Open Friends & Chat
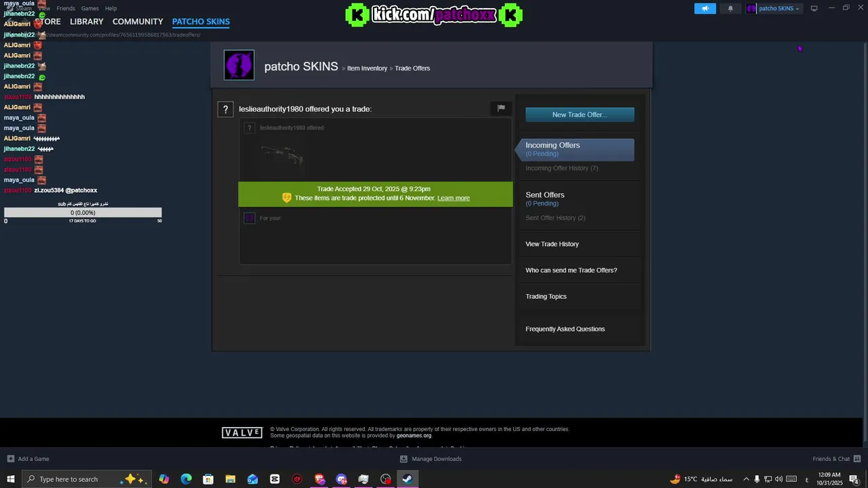 click(x=837, y=459)
